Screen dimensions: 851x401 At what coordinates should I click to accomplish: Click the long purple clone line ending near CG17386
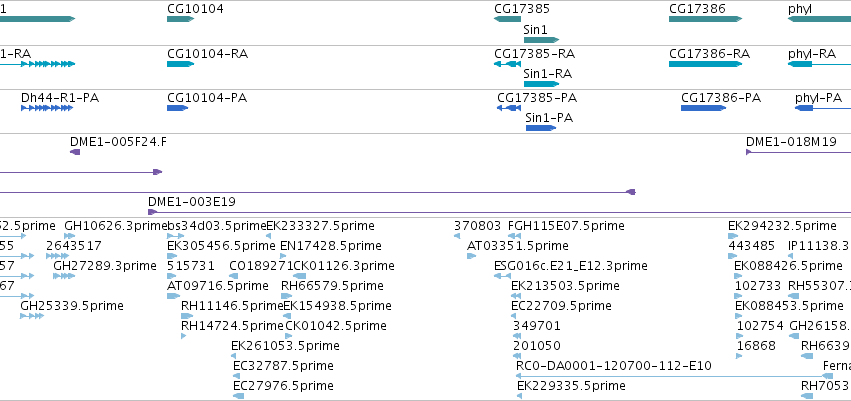(x=317, y=192)
